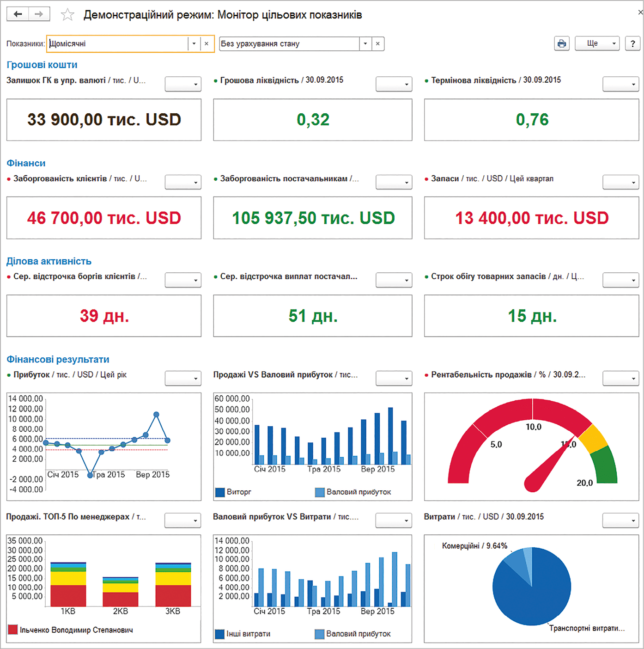Open the Ще menu
The height and width of the screenshot is (649, 644).
[596, 43]
